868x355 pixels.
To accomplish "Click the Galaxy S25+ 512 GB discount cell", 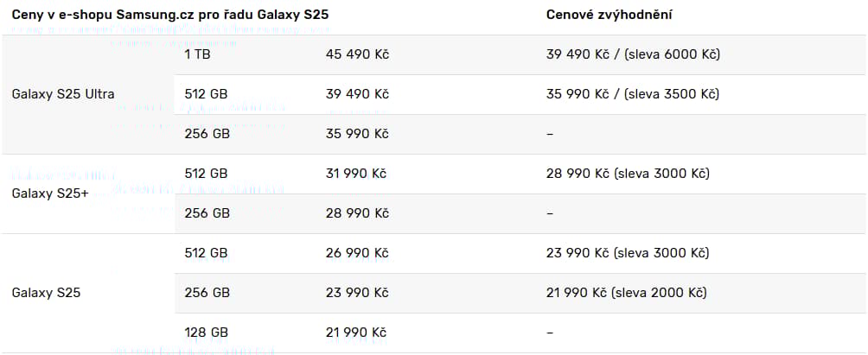I will pyautogui.click(x=628, y=174).
